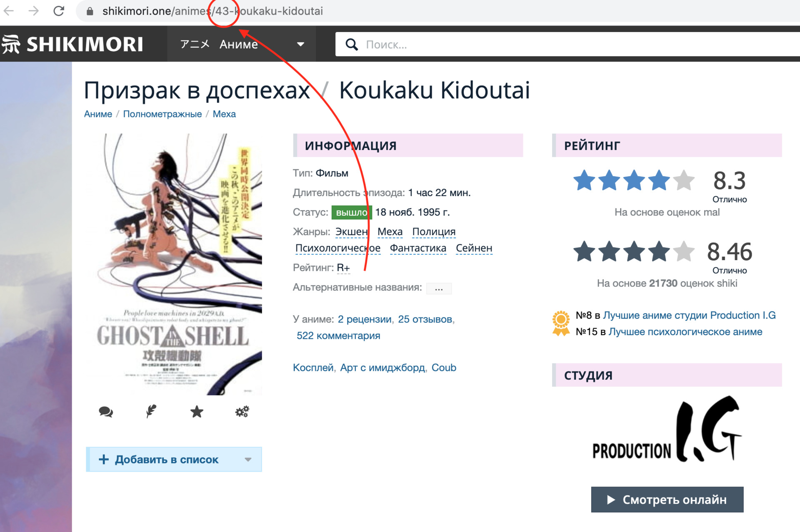This screenshot has width=800, height=532.
Task: Click the search magnifier icon
Action: tap(352, 45)
